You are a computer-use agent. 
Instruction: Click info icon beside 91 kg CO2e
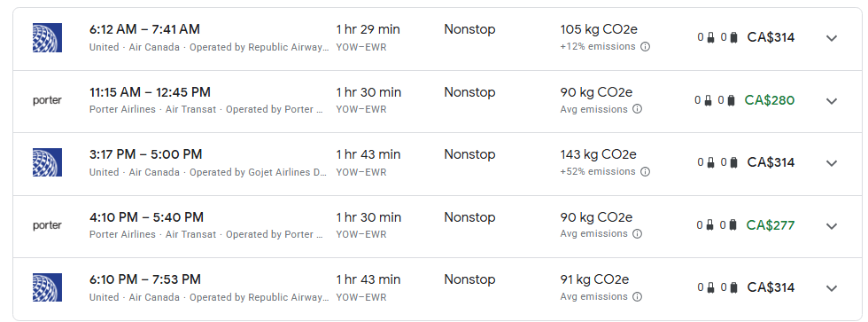tap(637, 297)
